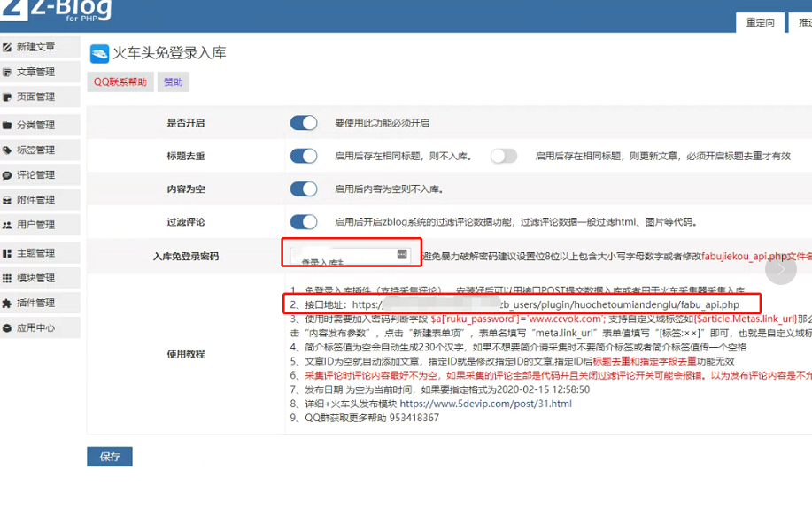This screenshot has height=508, width=812.
Task: Open 分类管理 menu item
Action: click(x=40, y=125)
